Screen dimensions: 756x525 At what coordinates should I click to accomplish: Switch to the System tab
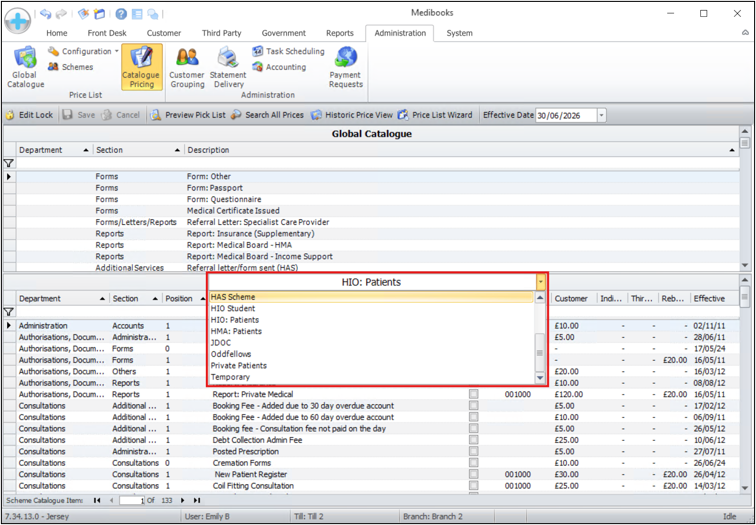click(x=459, y=33)
